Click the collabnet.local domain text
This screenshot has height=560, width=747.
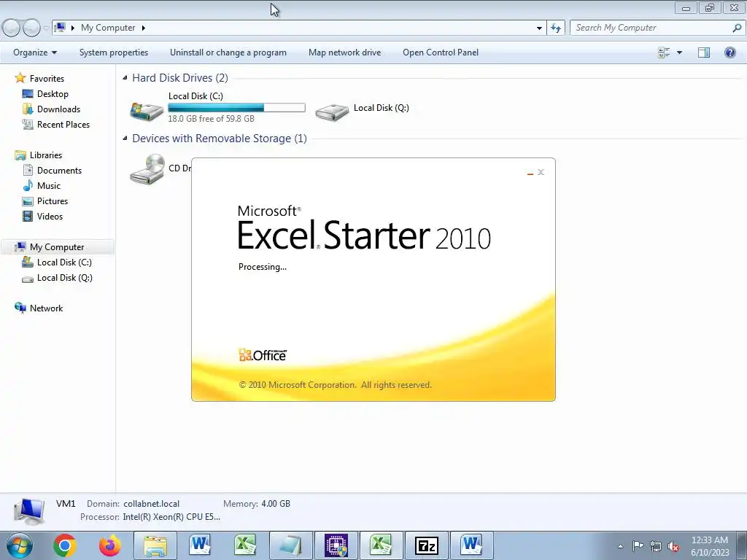coord(152,504)
